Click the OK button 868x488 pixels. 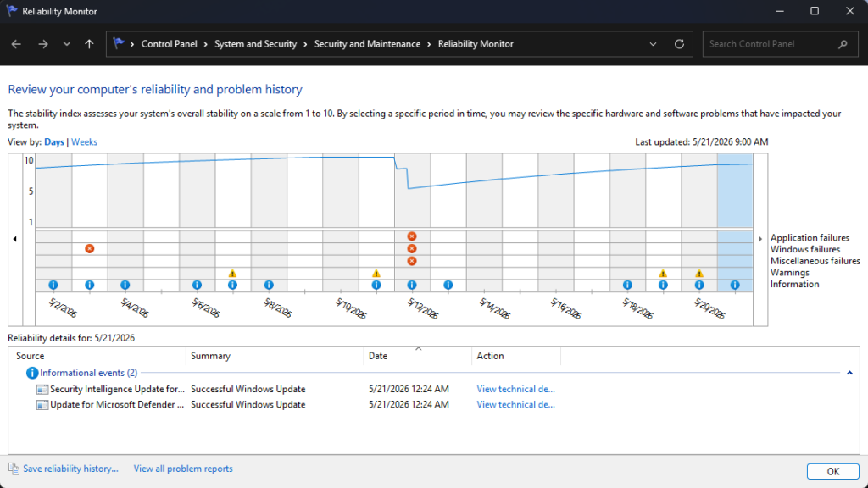pyautogui.click(x=832, y=471)
